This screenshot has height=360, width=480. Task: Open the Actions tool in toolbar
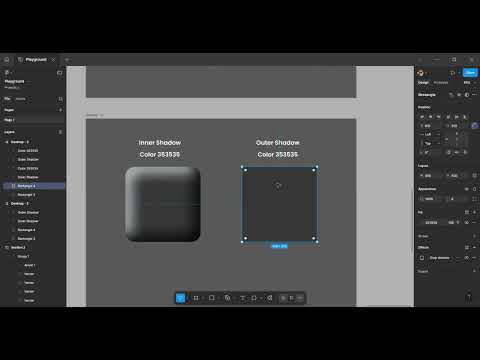coord(270,298)
